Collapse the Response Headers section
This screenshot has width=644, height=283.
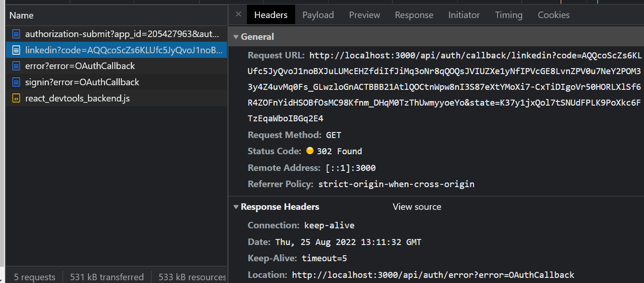236,207
